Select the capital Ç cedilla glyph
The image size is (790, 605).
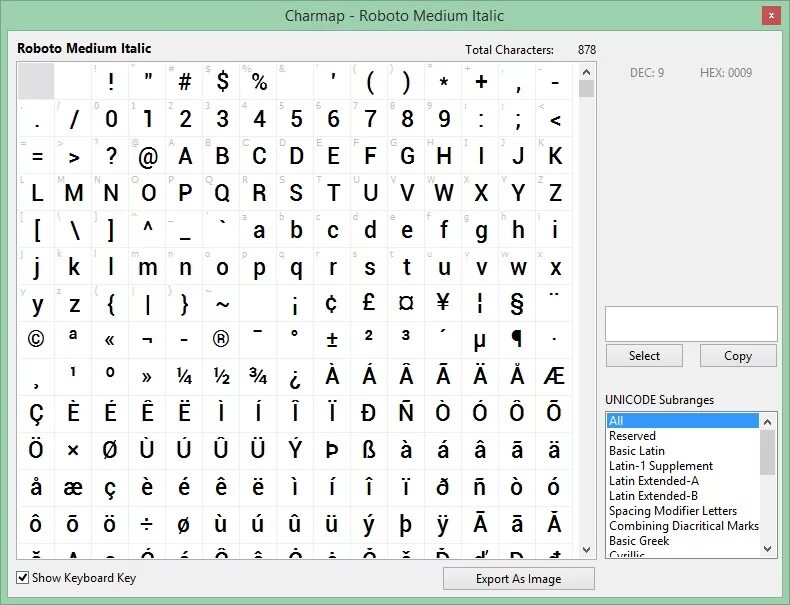coord(36,415)
